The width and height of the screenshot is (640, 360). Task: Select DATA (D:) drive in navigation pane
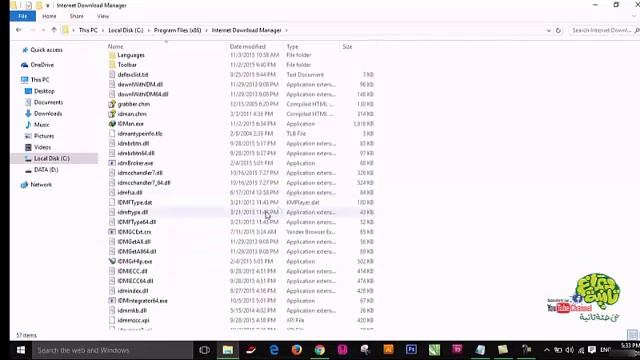click(x=46, y=169)
